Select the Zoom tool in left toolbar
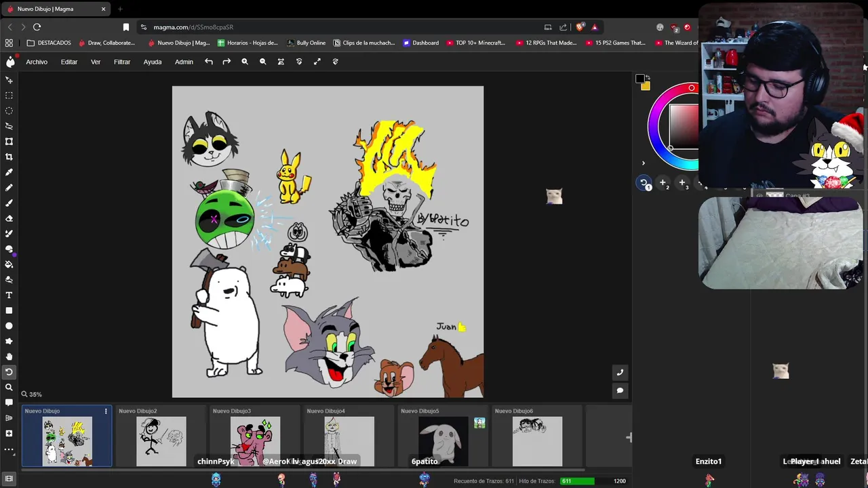The width and height of the screenshot is (868, 488). [x=9, y=387]
